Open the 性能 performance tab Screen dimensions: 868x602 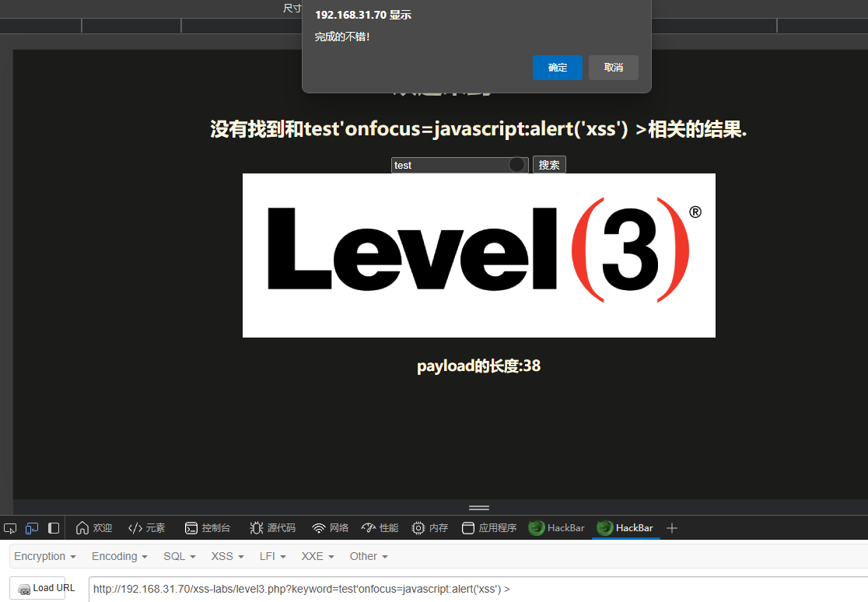coord(380,528)
